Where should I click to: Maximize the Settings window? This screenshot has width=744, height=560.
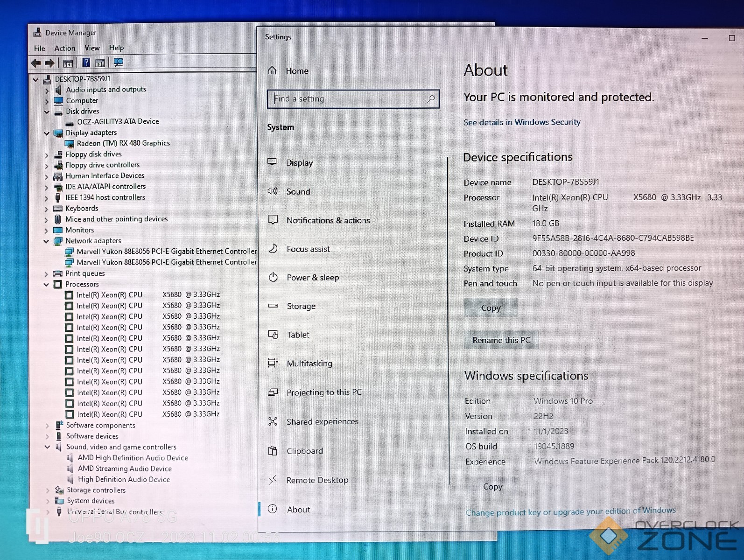click(x=731, y=38)
